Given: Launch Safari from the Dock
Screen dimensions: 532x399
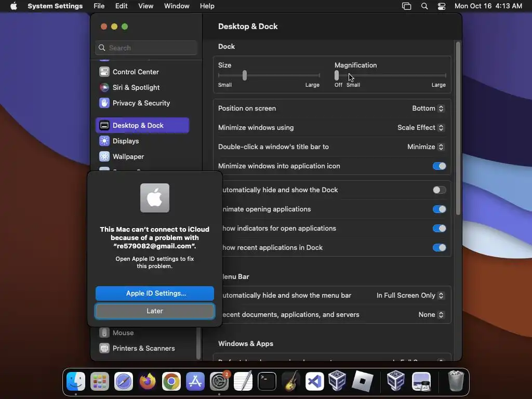Looking at the screenshot, I should (x=124, y=381).
